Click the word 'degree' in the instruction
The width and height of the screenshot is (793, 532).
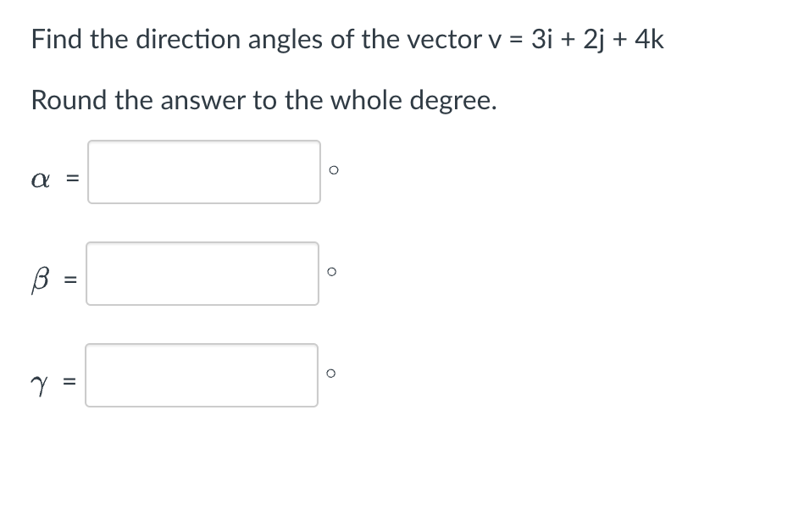pos(453,101)
